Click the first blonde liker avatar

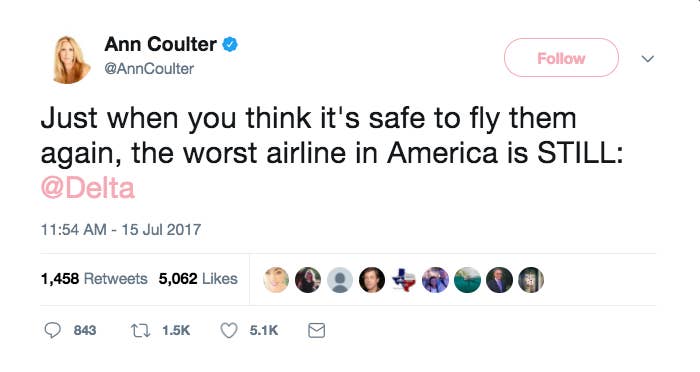[x=276, y=280]
